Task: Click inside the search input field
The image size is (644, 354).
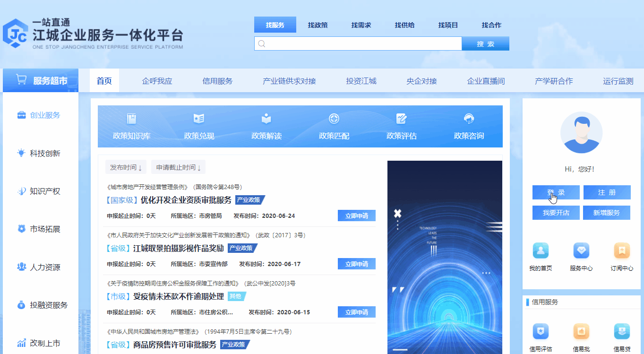Action: tap(358, 43)
